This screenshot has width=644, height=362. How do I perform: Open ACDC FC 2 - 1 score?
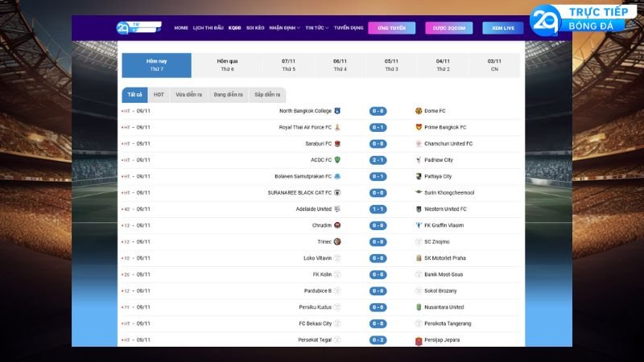click(378, 160)
